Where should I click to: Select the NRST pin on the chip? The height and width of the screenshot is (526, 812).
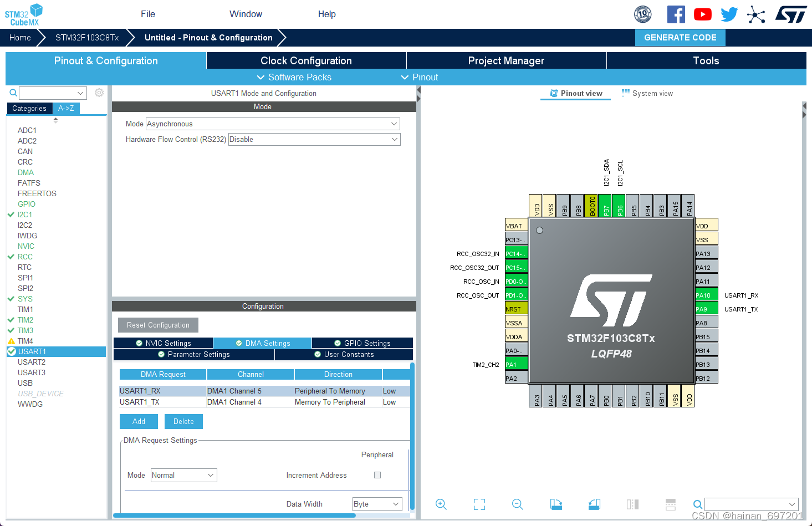click(516, 309)
